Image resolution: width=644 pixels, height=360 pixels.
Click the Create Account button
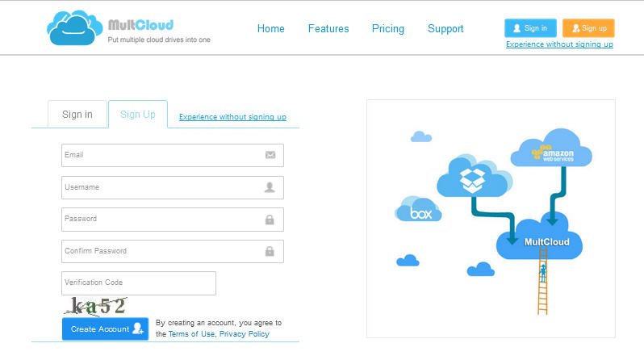pyautogui.click(x=105, y=329)
